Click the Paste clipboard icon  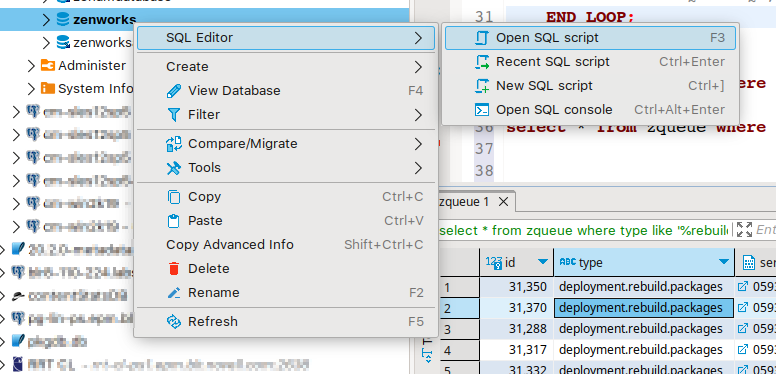click(x=174, y=221)
